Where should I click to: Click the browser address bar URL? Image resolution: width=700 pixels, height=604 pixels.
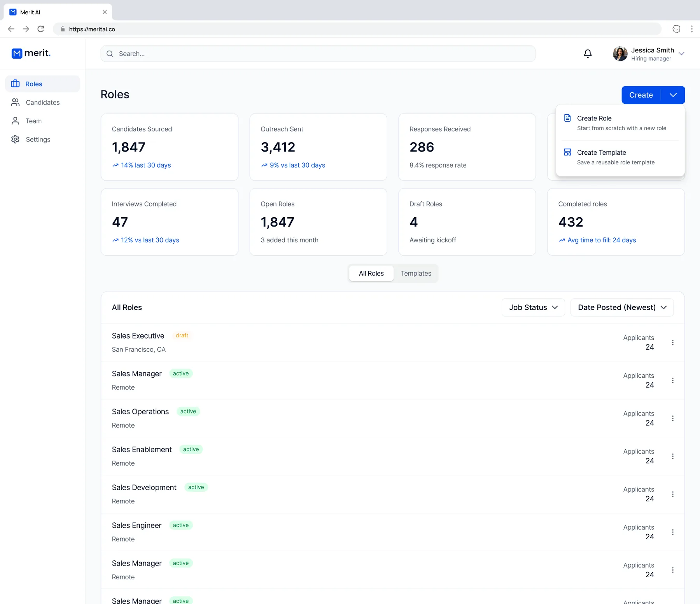click(x=92, y=29)
